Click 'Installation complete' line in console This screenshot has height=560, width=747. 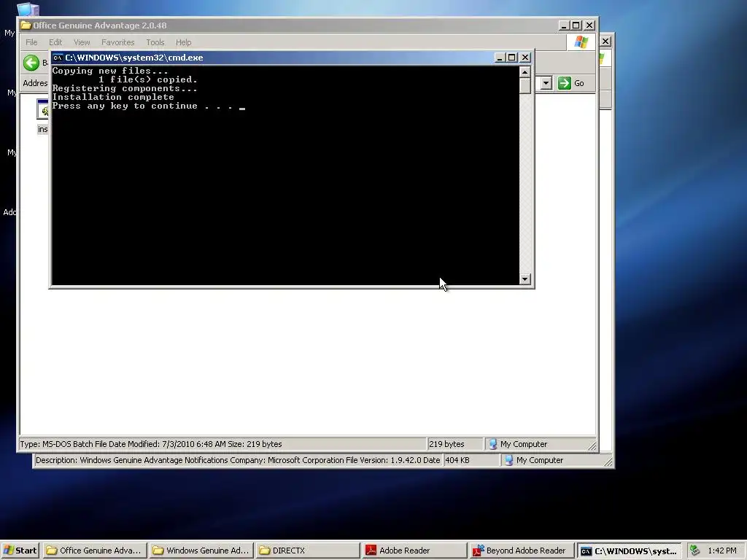(x=113, y=97)
